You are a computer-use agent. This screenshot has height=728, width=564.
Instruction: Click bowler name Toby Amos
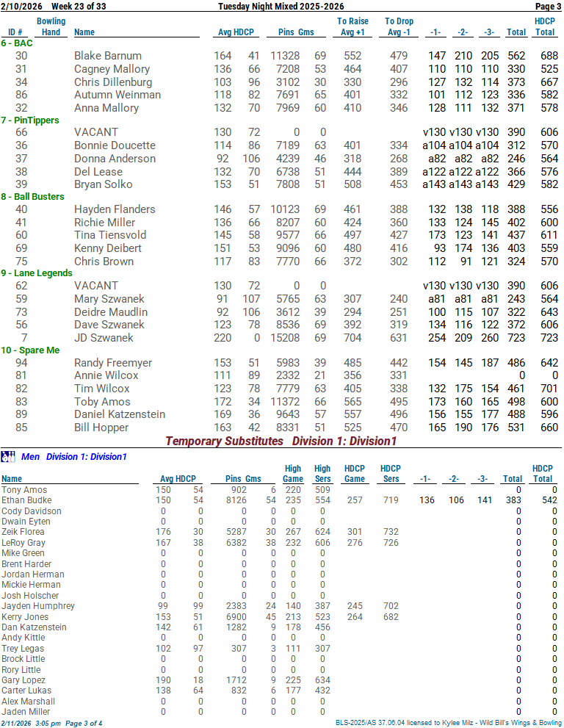coord(102,402)
